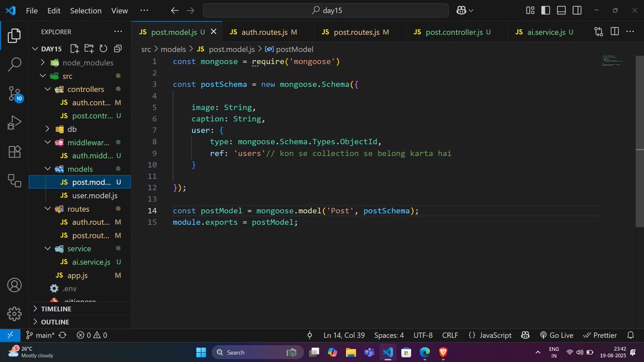The image size is (644, 362).
Task: Open Windows Start menu
Action: [x=201, y=352]
